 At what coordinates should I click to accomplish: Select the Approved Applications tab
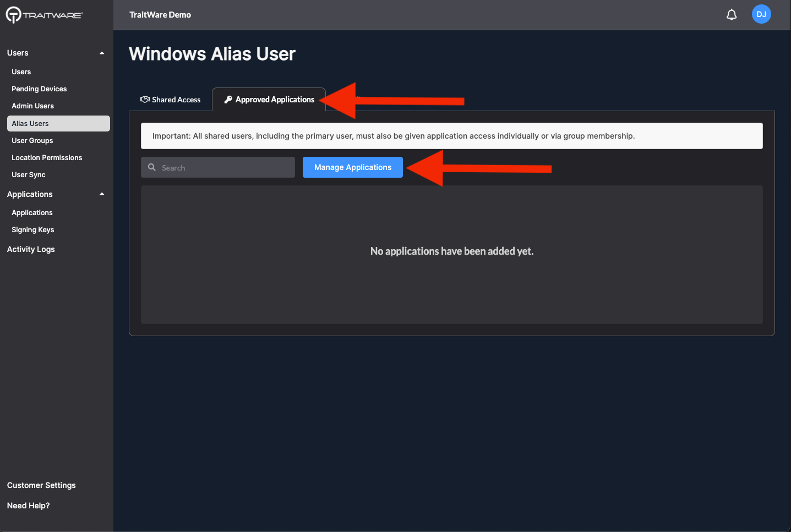(269, 100)
